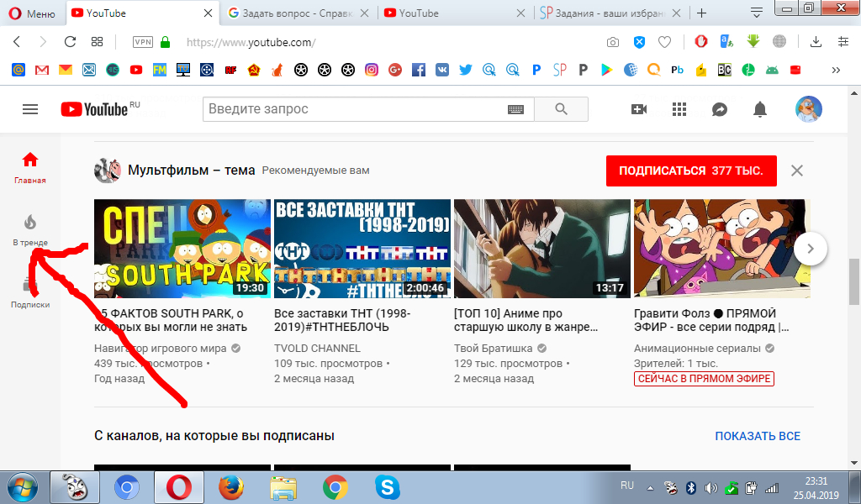861x504 pixels.
Task: Open File Explorer from the taskbar
Action: coord(283,487)
